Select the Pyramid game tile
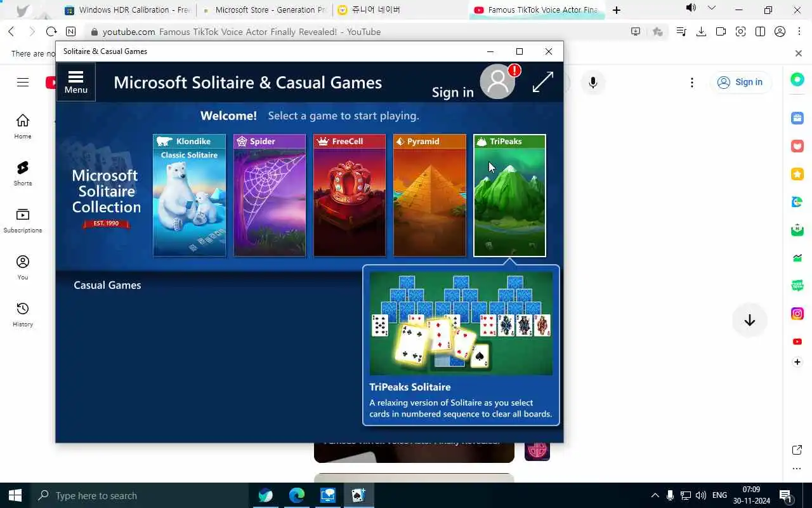The width and height of the screenshot is (812, 508). point(429,196)
